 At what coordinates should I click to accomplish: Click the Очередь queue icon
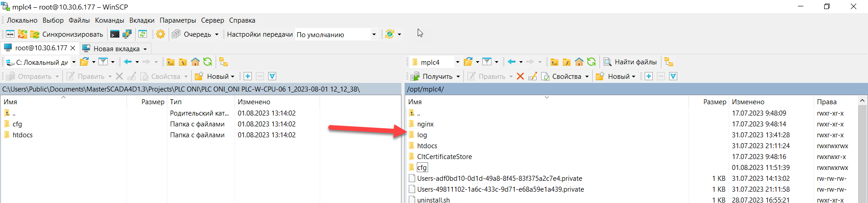click(176, 34)
